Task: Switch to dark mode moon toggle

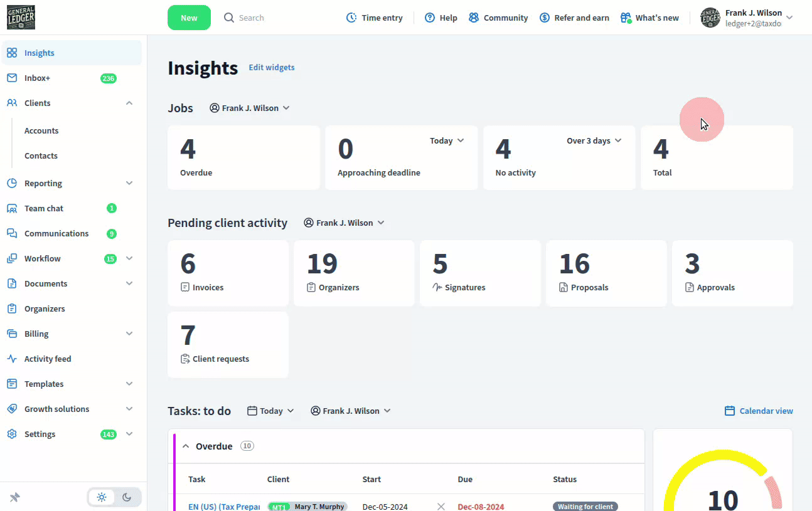Action: click(127, 497)
